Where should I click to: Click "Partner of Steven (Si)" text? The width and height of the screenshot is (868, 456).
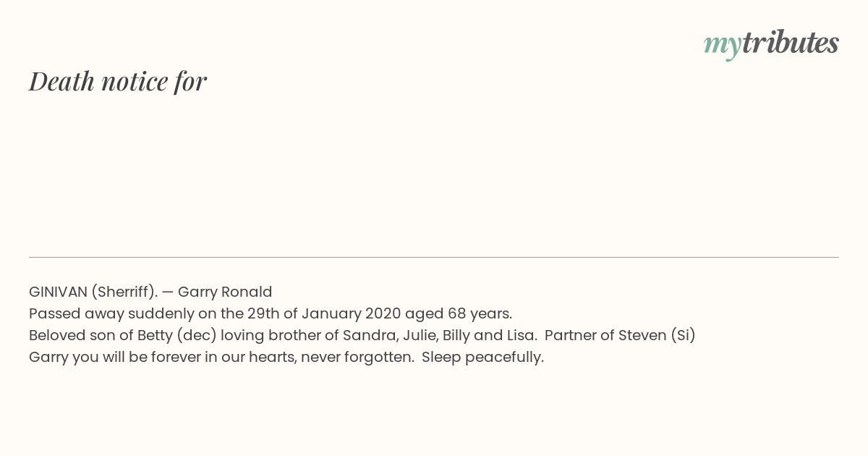(x=620, y=336)
